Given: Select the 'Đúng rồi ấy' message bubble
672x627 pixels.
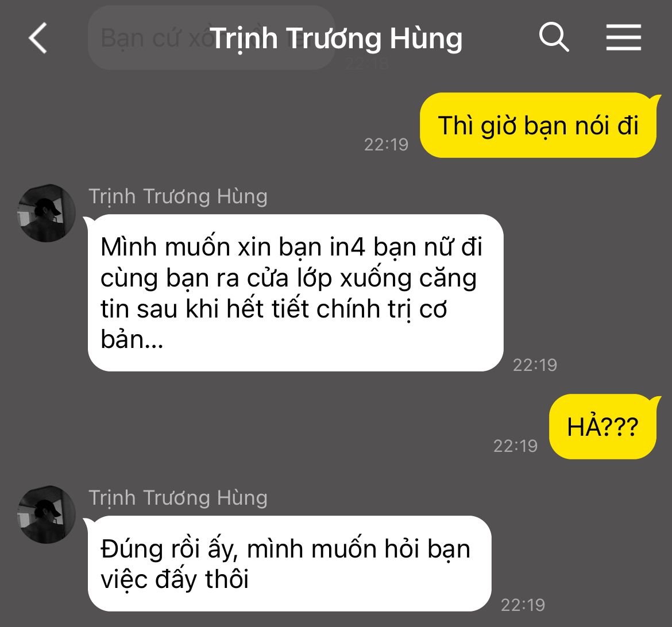Looking at the screenshot, I should (288, 564).
